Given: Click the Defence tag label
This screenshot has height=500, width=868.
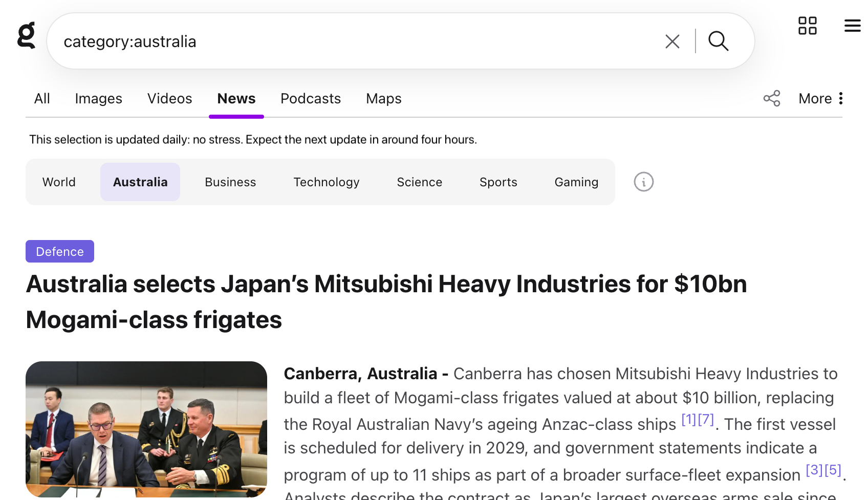Looking at the screenshot, I should [60, 251].
